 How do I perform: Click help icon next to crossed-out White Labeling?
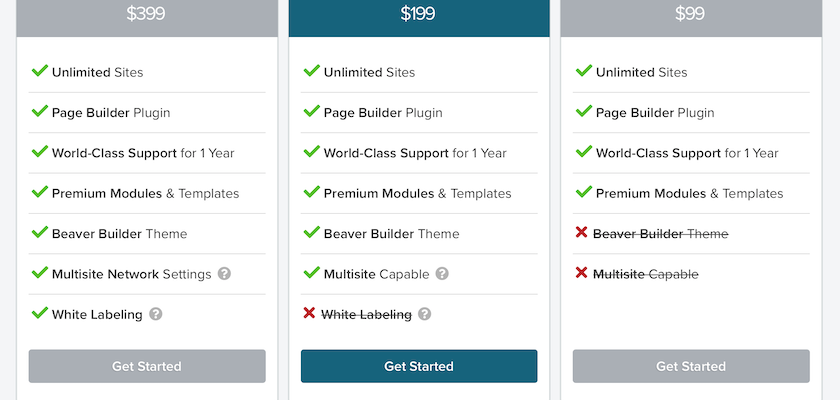pyautogui.click(x=425, y=314)
